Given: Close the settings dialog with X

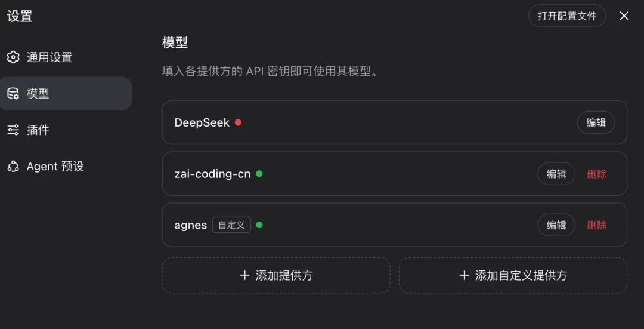Looking at the screenshot, I should click(x=624, y=16).
